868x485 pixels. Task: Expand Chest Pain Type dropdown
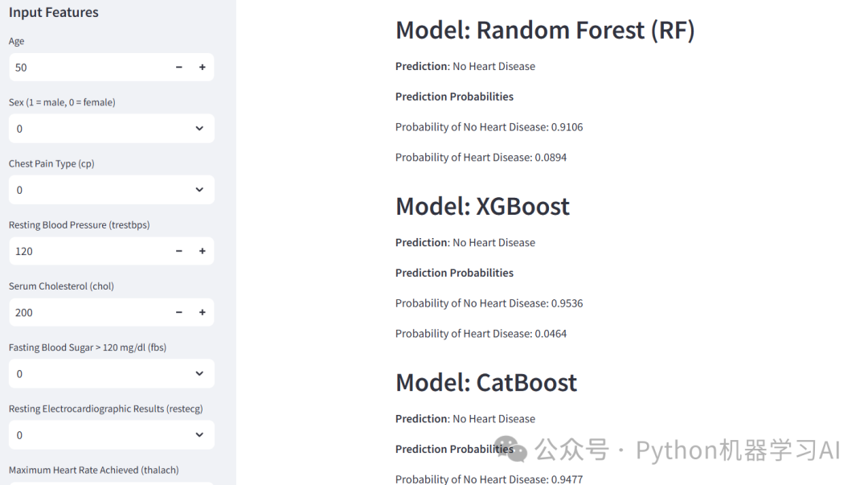[x=112, y=190]
